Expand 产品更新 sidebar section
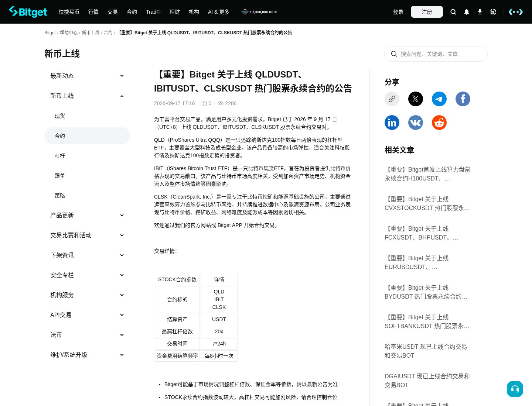Viewport: 532px width, 406px height. (87, 215)
